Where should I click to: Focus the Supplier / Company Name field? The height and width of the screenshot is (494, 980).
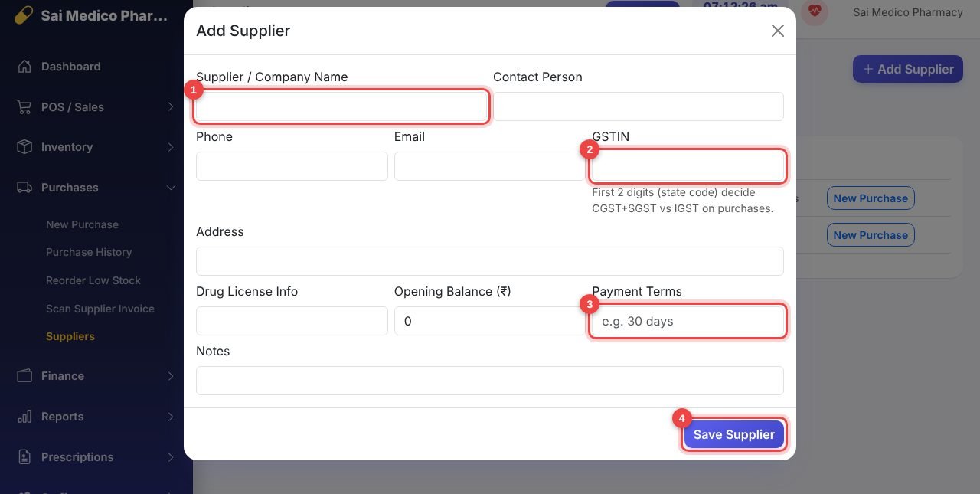pyautogui.click(x=341, y=106)
